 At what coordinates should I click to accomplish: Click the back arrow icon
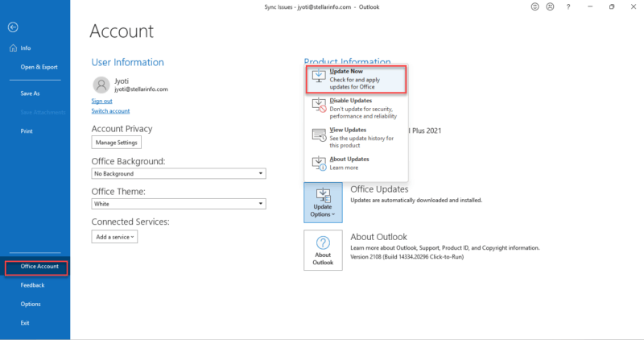coord(13,27)
